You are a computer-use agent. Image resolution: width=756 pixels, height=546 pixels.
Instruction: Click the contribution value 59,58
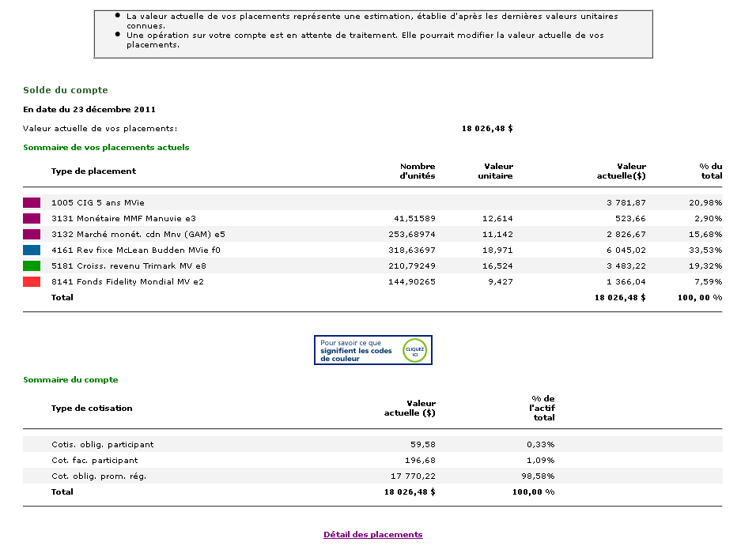423,445
